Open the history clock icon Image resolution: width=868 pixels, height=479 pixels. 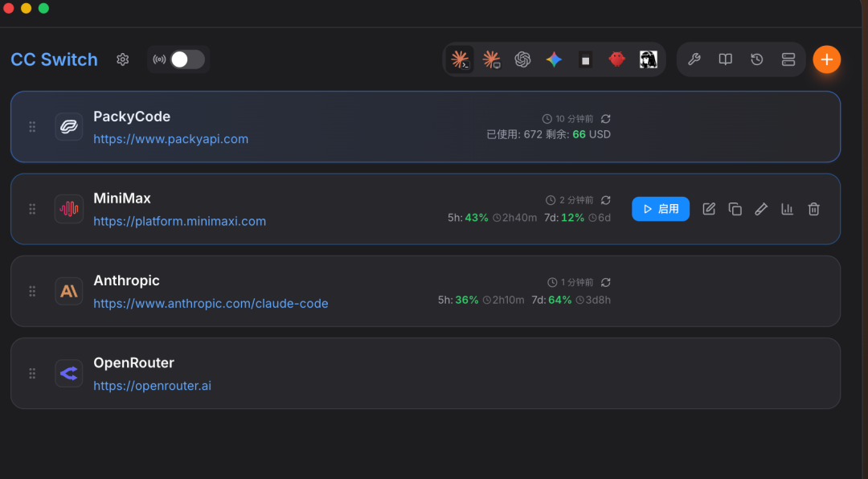click(x=757, y=59)
